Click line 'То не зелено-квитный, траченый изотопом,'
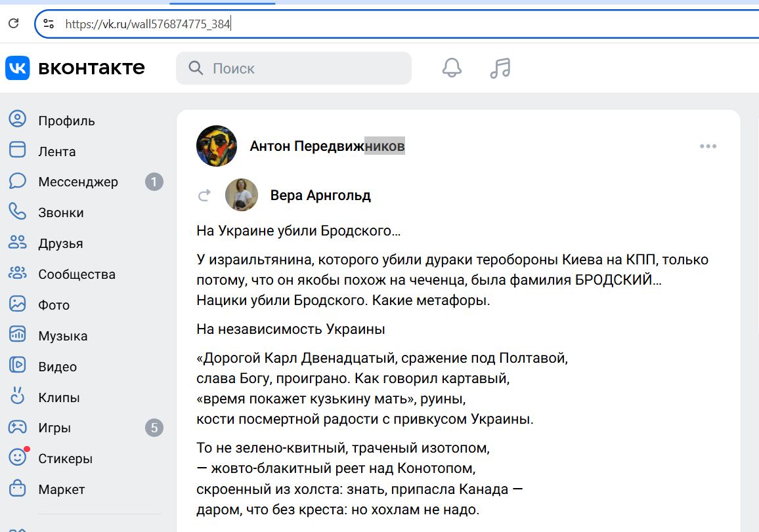759x532 pixels. point(343,448)
